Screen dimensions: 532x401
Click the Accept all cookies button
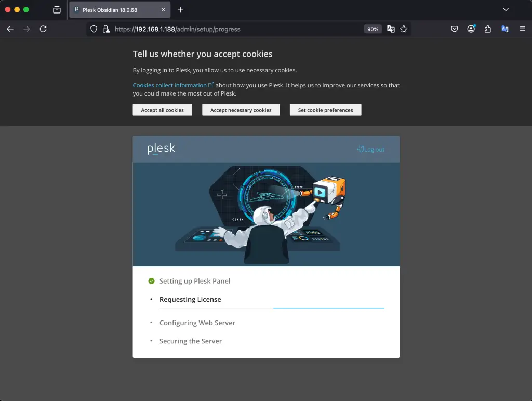[x=162, y=110]
